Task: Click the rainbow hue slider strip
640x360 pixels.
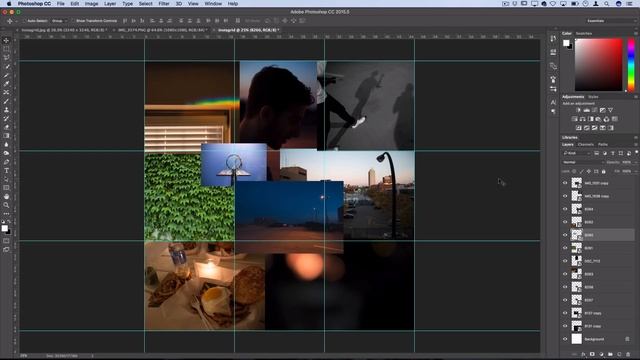Action: (631, 64)
